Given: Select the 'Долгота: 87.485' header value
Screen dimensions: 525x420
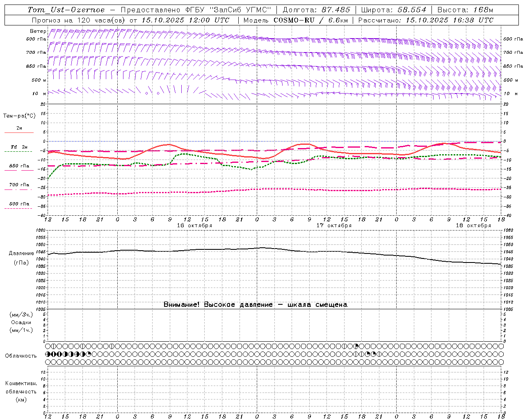Looking at the screenshot, I should [x=317, y=10].
